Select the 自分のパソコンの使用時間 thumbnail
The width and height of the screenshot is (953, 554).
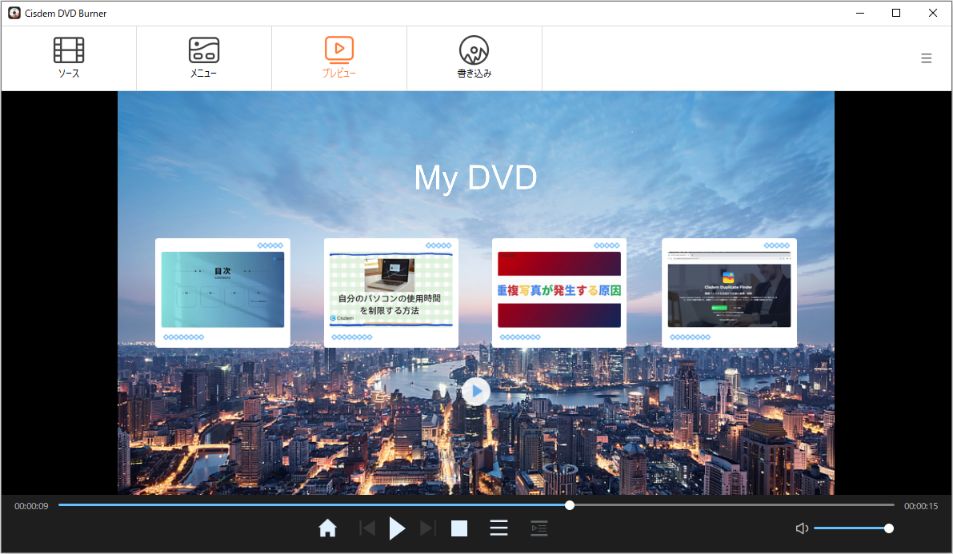click(x=391, y=290)
